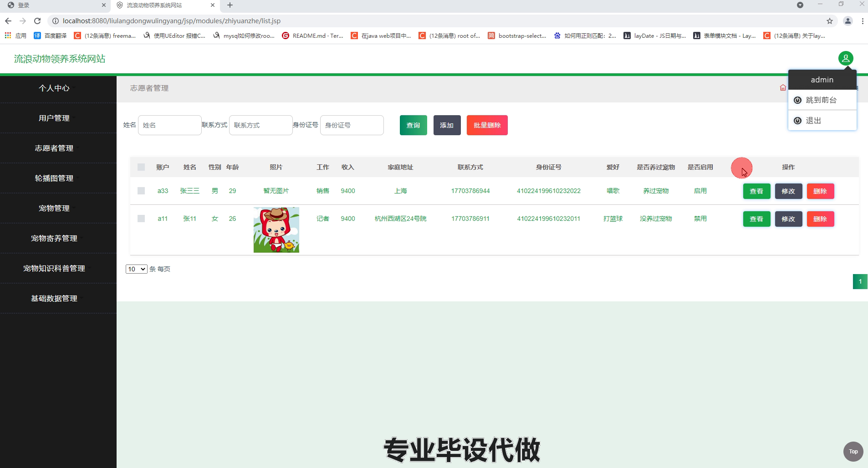The height and width of the screenshot is (468, 868).
Task: Toggle the select-all header checkbox
Action: pos(141,167)
